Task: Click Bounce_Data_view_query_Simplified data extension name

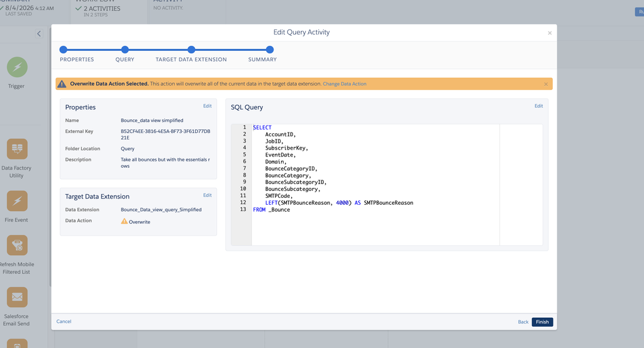Action: point(161,210)
